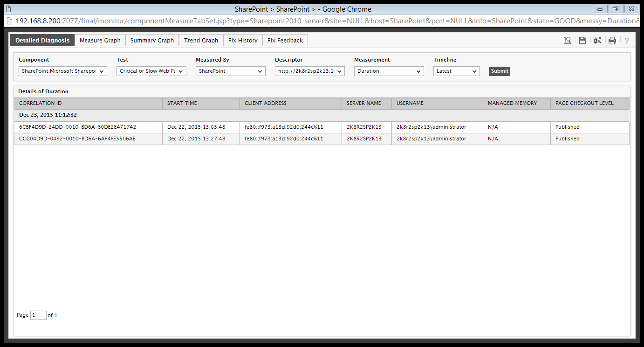Image resolution: width=644 pixels, height=347 pixels.
Task: Open the Summary Graph tab
Action: (x=152, y=41)
